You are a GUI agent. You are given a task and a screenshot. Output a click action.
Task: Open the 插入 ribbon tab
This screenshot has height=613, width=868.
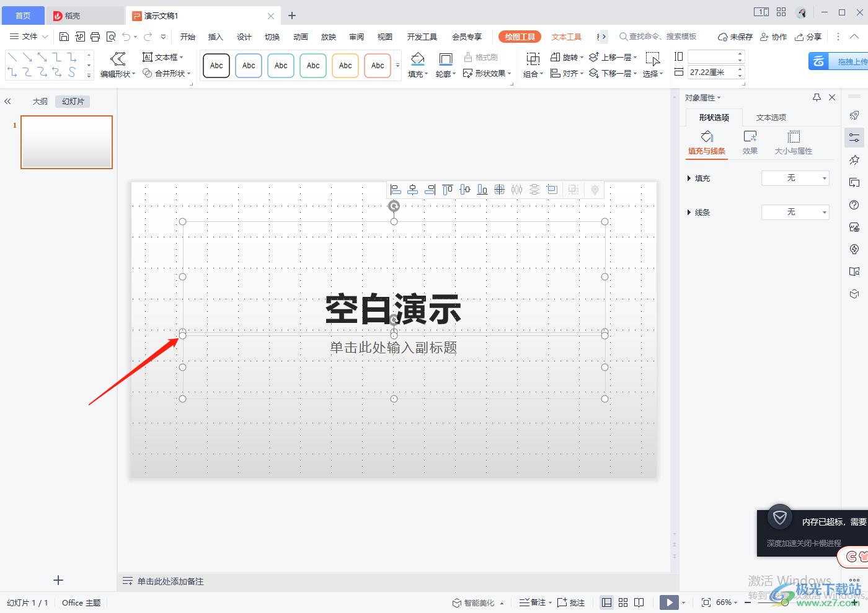click(x=215, y=37)
